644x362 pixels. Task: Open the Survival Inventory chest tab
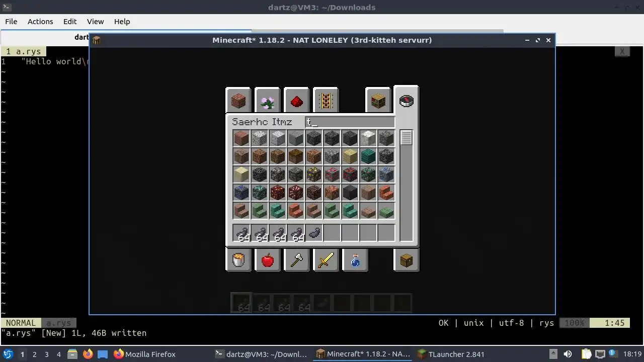pyautogui.click(x=406, y=260)
